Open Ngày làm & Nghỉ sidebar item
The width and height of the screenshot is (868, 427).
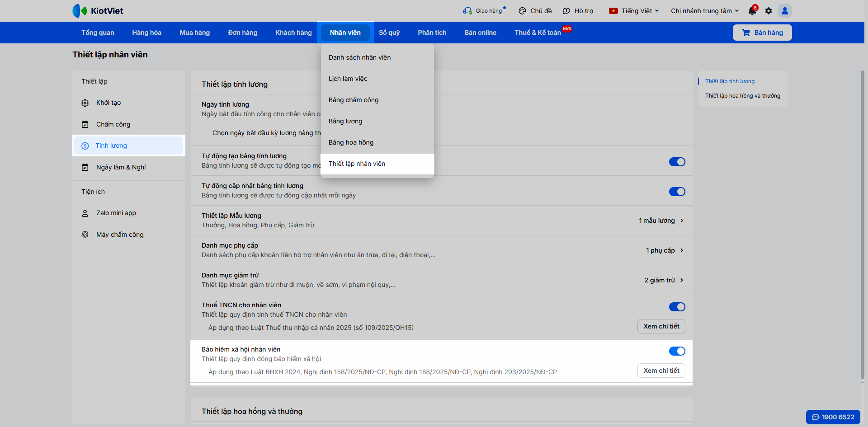click(129, 167)
